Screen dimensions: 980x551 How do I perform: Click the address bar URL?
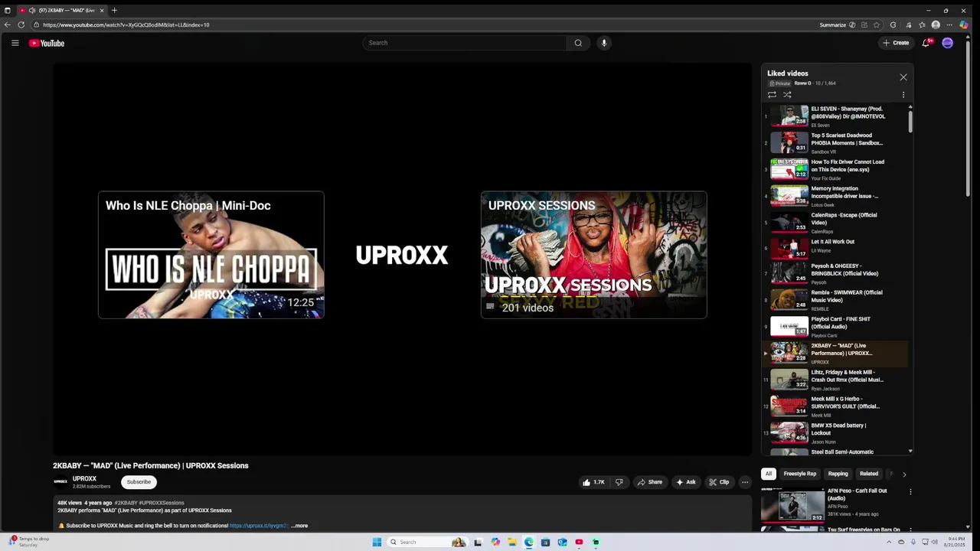point(126,24)
